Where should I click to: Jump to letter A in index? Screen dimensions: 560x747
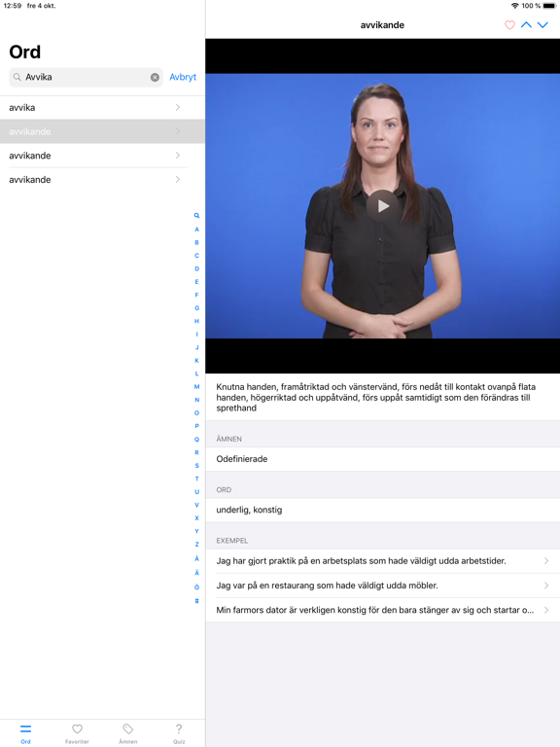[196, 230]
